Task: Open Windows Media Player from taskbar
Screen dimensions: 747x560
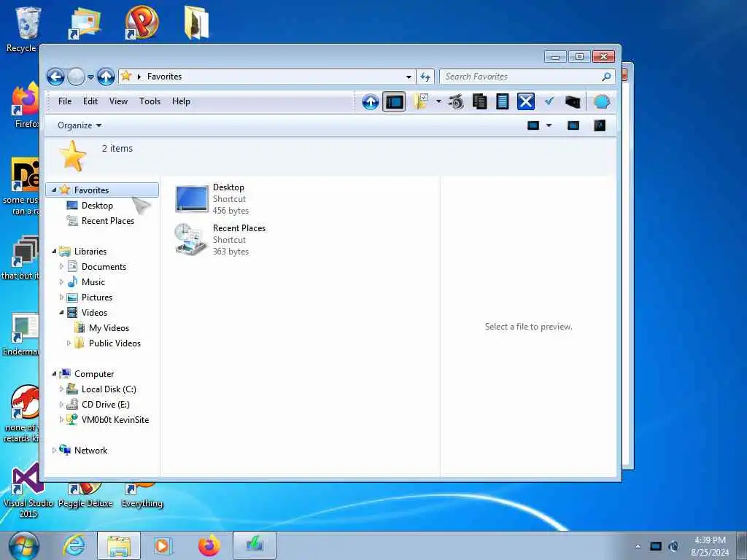Action: pos(163,545)
